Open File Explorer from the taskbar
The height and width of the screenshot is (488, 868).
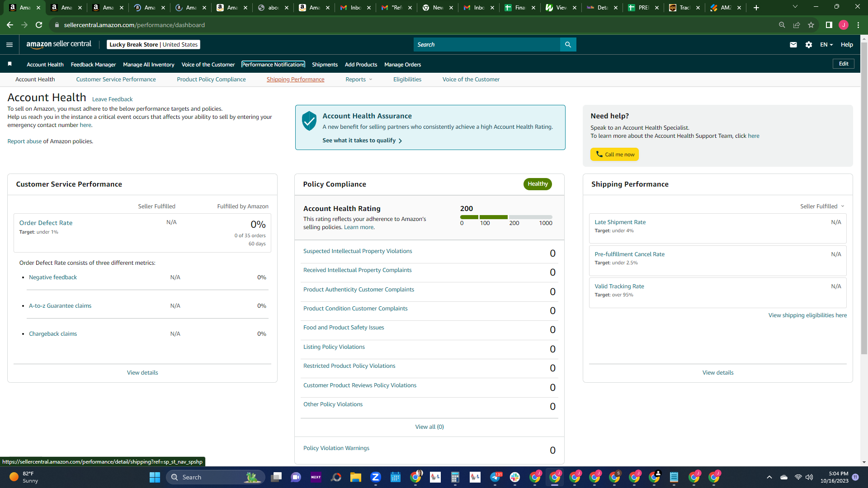(x=356, y=477)
